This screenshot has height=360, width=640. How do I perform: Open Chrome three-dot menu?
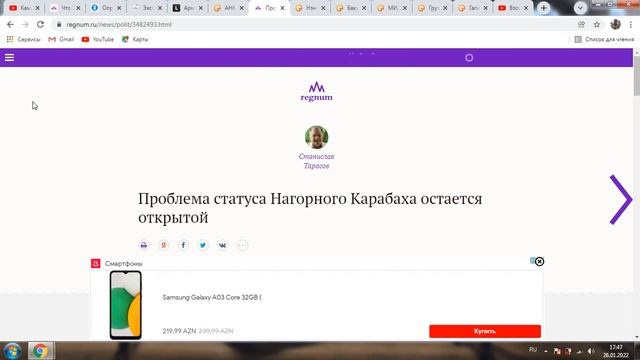[x=631, y=24]
